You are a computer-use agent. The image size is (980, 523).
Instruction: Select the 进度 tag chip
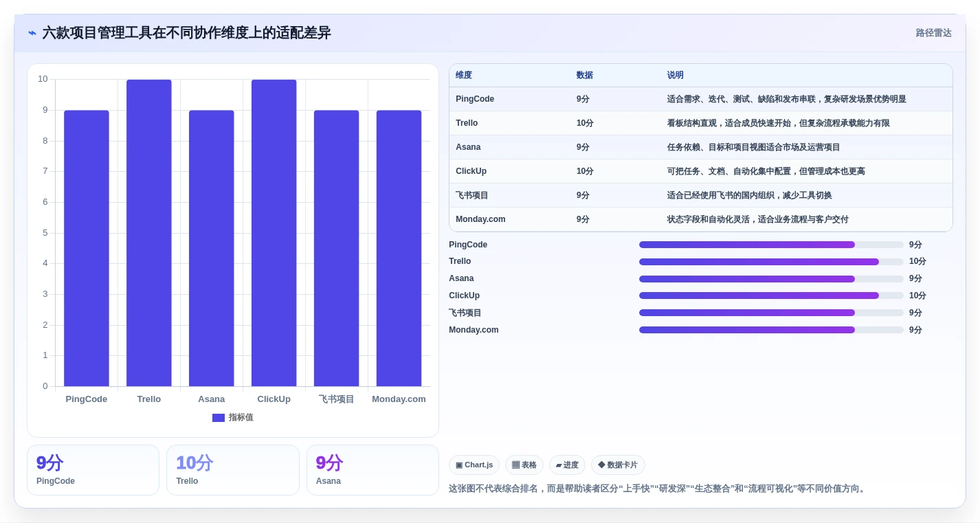coord(567,465)
